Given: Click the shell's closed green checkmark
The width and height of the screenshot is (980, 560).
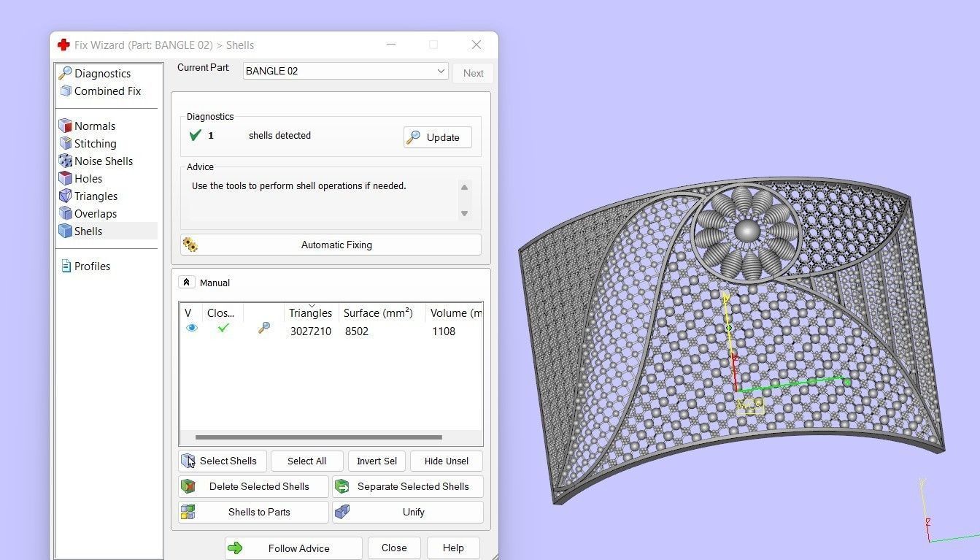Looking at the screenshot, I should [223, 329].
